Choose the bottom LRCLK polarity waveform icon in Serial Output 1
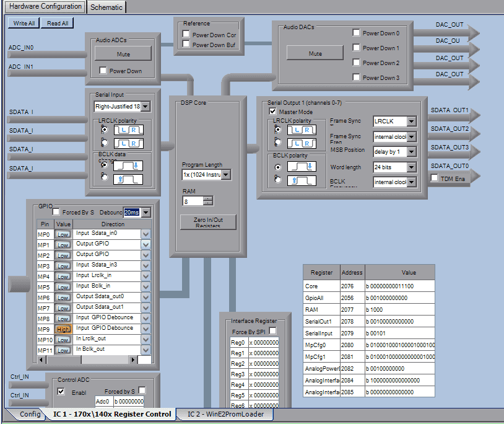504x424 pixels. (302, 143)
